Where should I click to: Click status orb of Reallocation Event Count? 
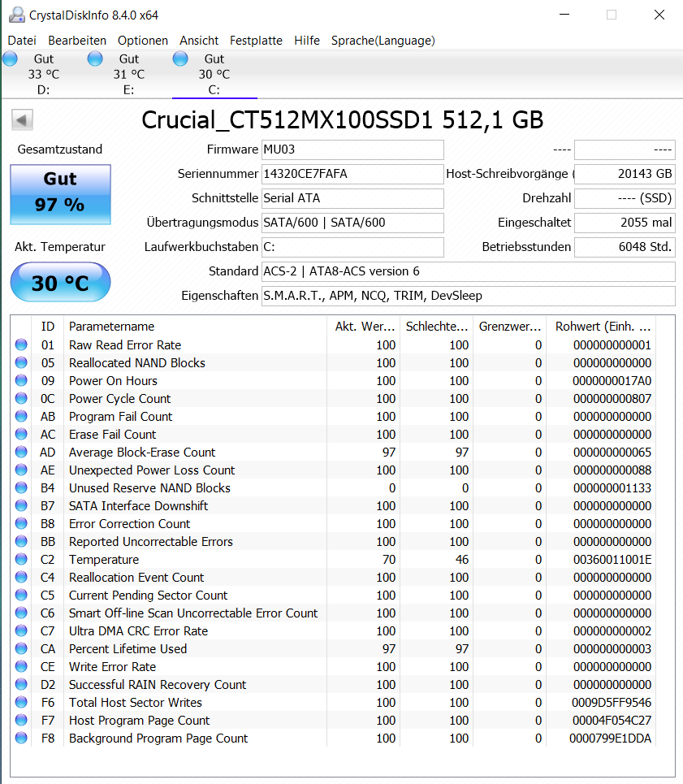pos(21,578)
